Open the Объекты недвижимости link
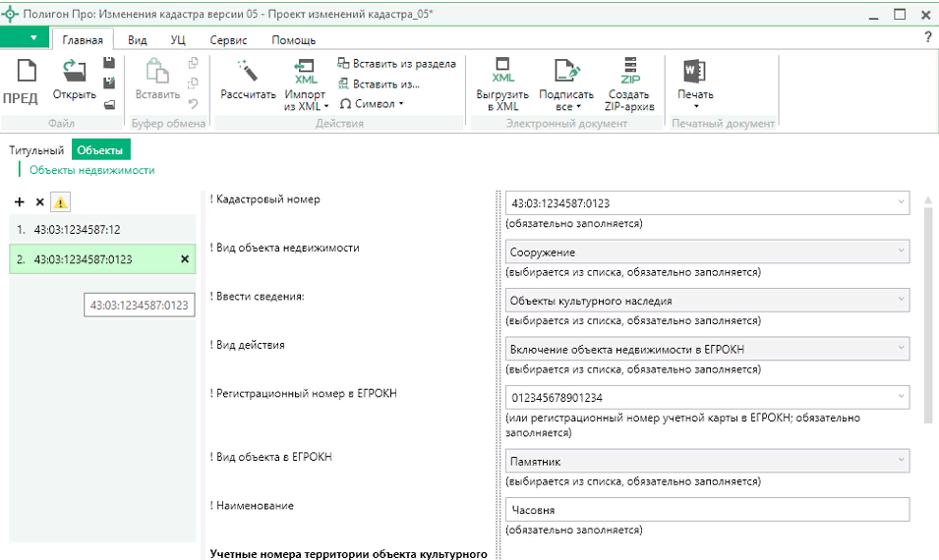Viewport: 939px width, 560px height. point(91,170)
